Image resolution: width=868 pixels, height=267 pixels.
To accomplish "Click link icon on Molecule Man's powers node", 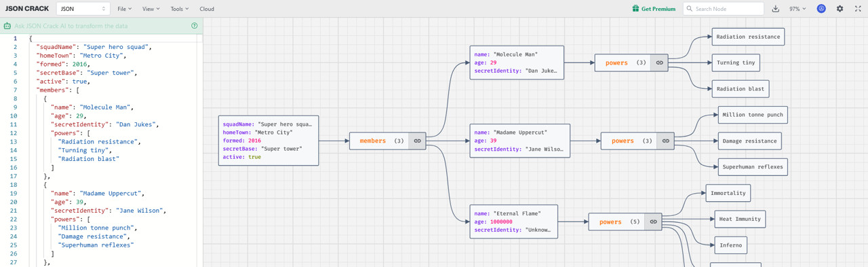I will 659,63.
